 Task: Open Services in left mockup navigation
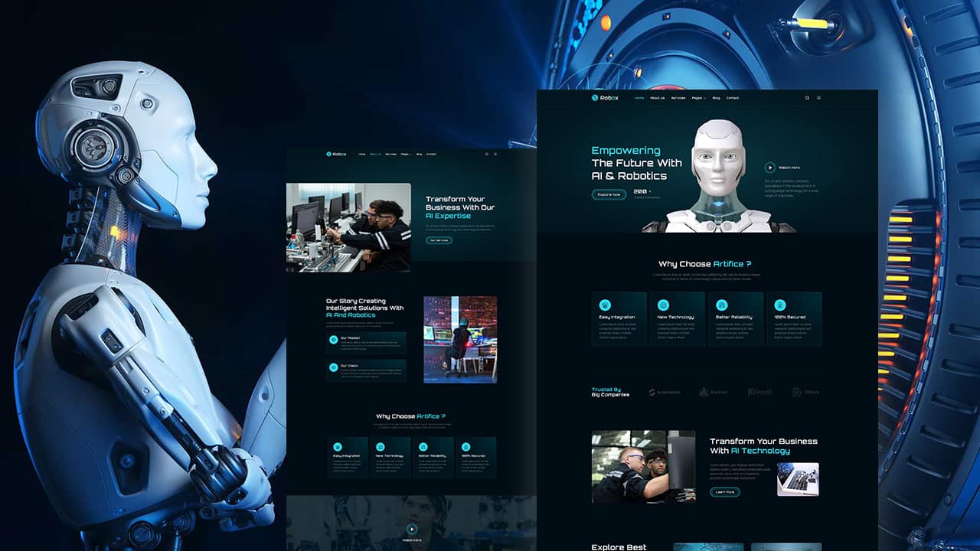390,154
